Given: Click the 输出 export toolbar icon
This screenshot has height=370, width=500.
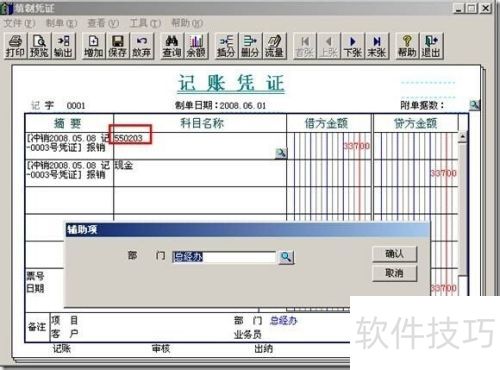Looking at the screenshot, I should tap(63, 46).
